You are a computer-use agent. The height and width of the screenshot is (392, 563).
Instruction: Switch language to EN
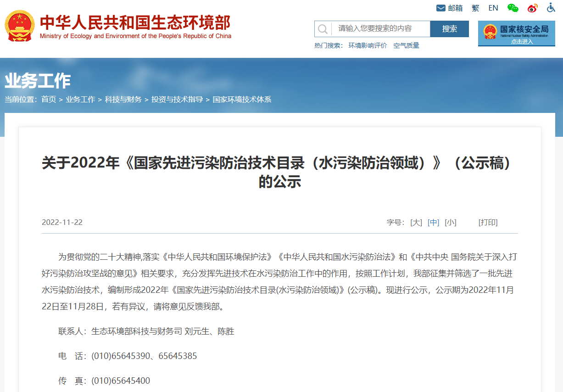[493, 8]
